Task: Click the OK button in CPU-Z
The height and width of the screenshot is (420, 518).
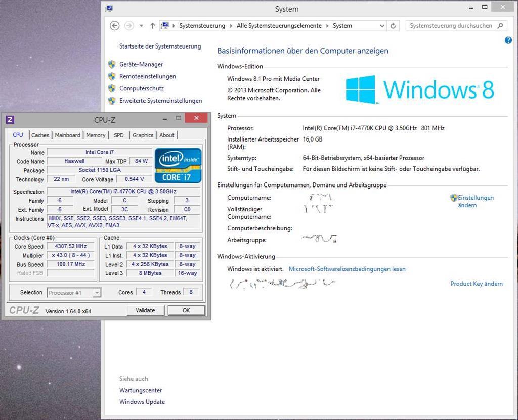Action: [186, 310]
